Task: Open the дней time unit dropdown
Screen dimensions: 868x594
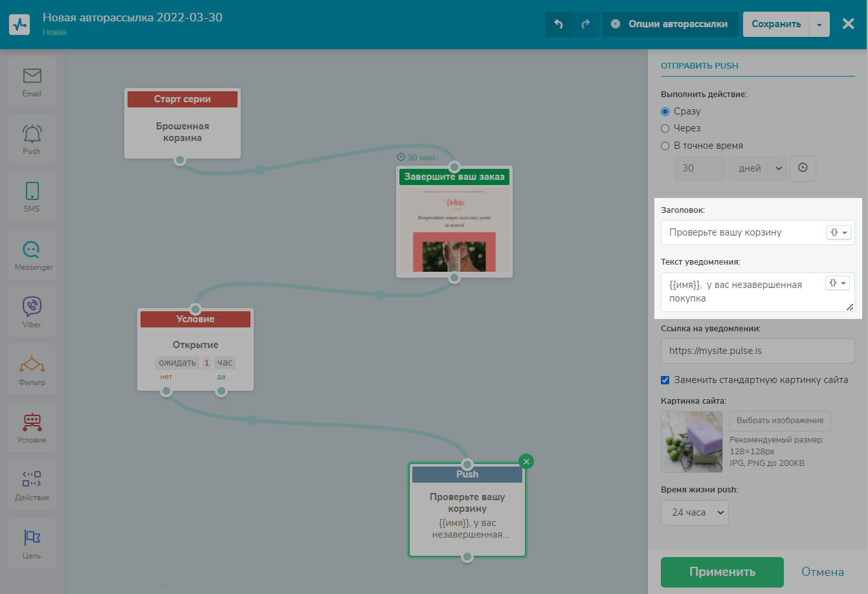Action: click(757, 168)
